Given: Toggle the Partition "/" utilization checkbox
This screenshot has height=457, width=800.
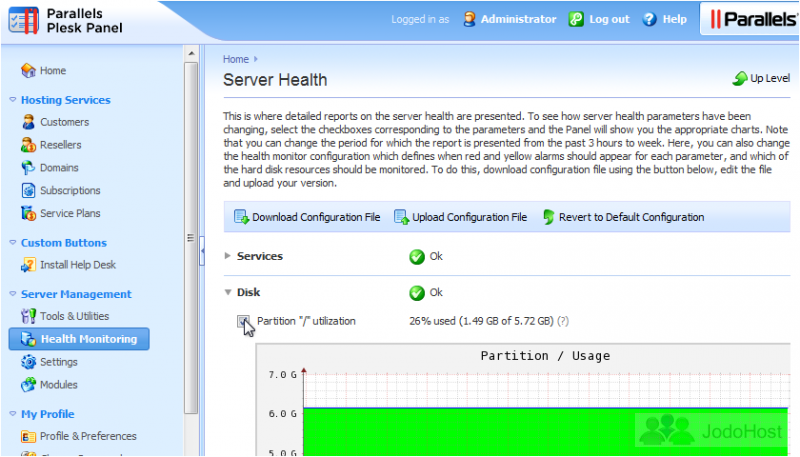Looking at the screenshot, I should tap(243, 321).
